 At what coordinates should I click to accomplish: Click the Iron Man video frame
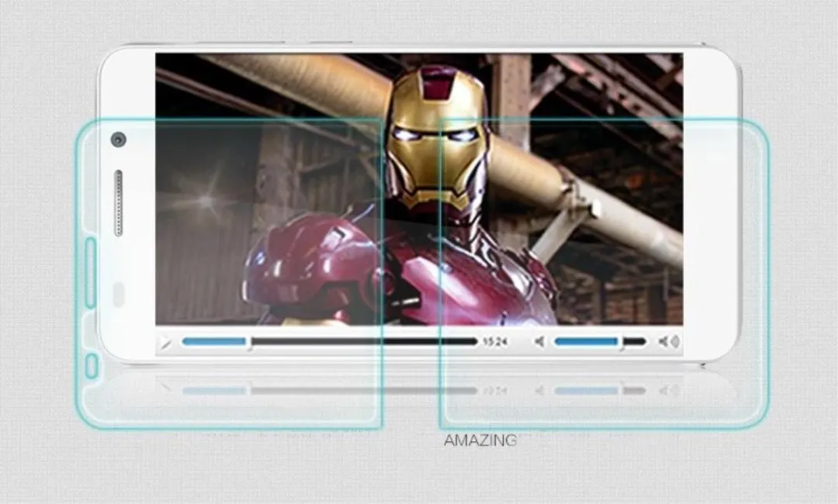(419, 189)
